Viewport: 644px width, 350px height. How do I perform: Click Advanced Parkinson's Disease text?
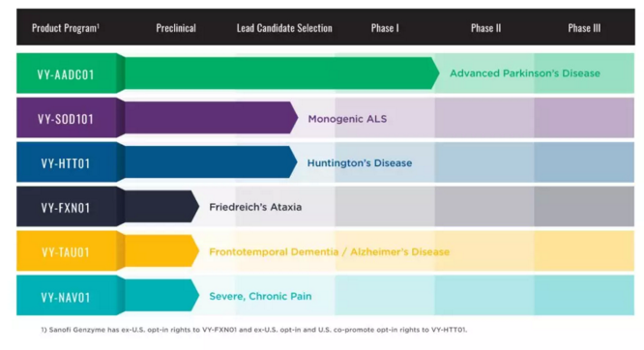525,73
